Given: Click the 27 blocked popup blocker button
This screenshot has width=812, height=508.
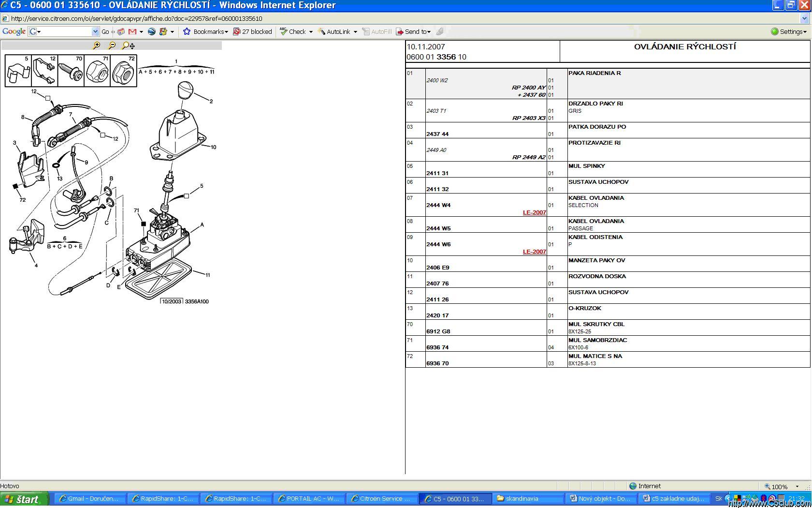Looking at the screenshot, I should click(x=252, y=31).
